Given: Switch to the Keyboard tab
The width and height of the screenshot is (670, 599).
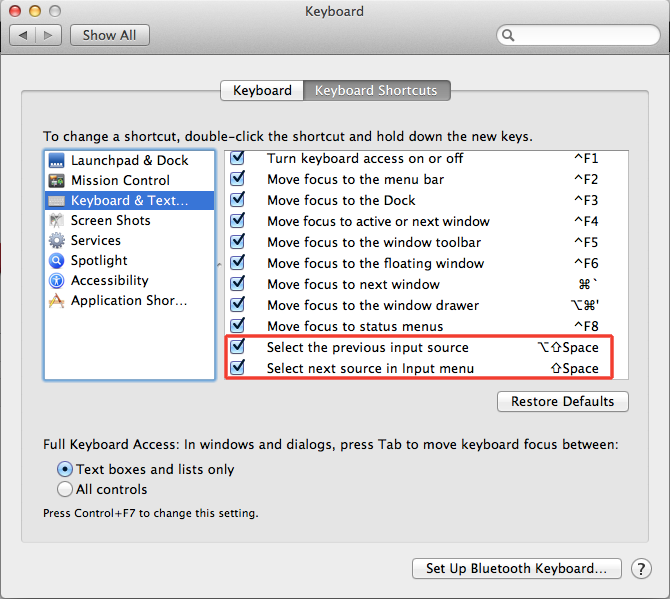Looking at the screenshot, I should pos(262,91).
